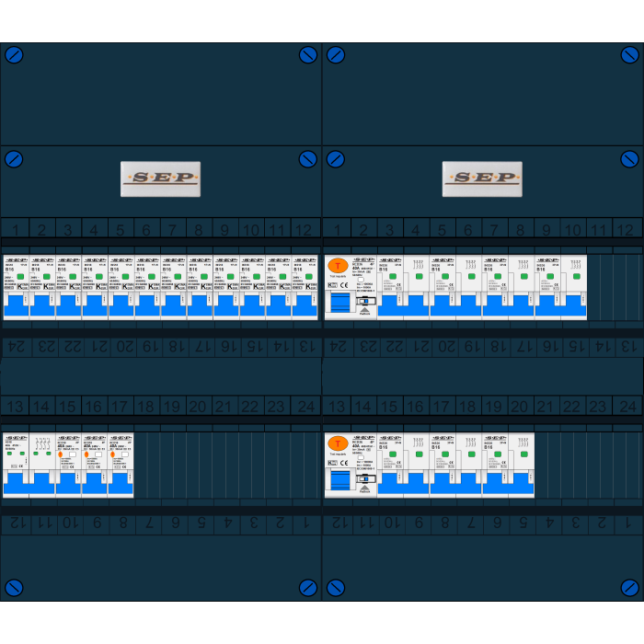Viewport: 644px width, 644px height.
Task: Click top-right screw of the left panel cover
Action: pos(307,55)
